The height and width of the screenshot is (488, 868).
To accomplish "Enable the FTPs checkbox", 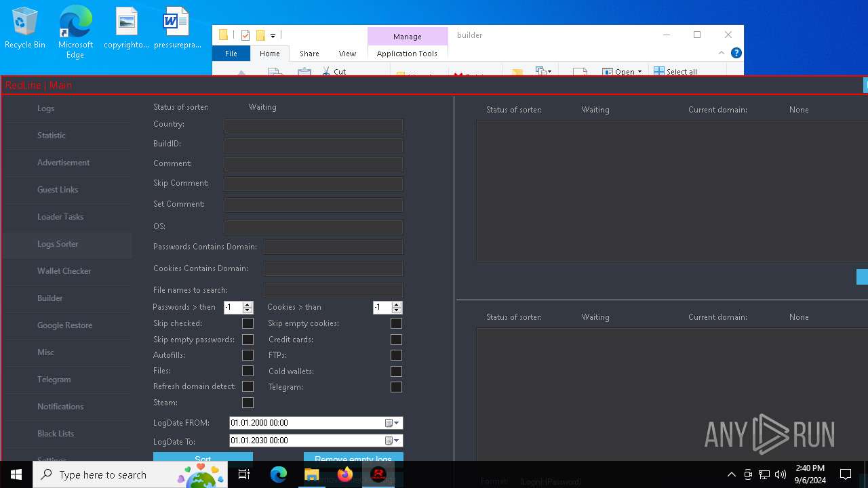I will point(396,355).
